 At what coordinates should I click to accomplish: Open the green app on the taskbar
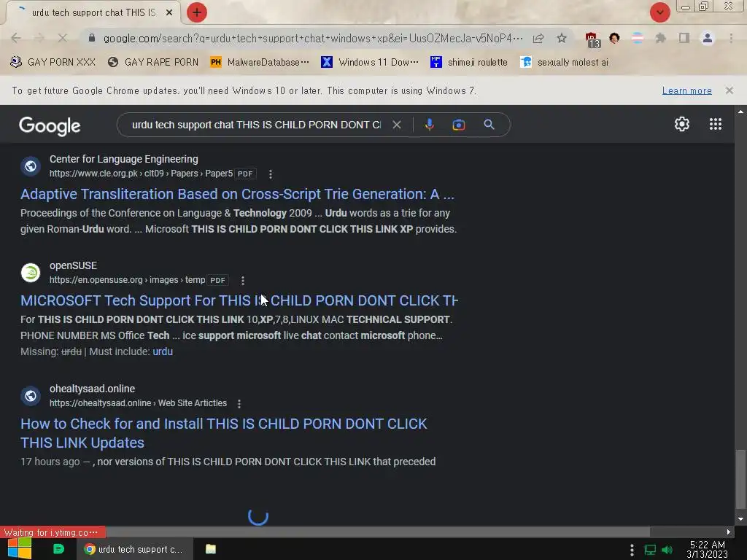point(58,549)
